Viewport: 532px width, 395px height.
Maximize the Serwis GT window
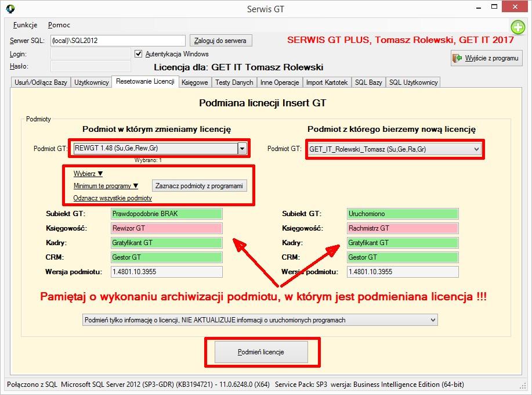point(494,7)
